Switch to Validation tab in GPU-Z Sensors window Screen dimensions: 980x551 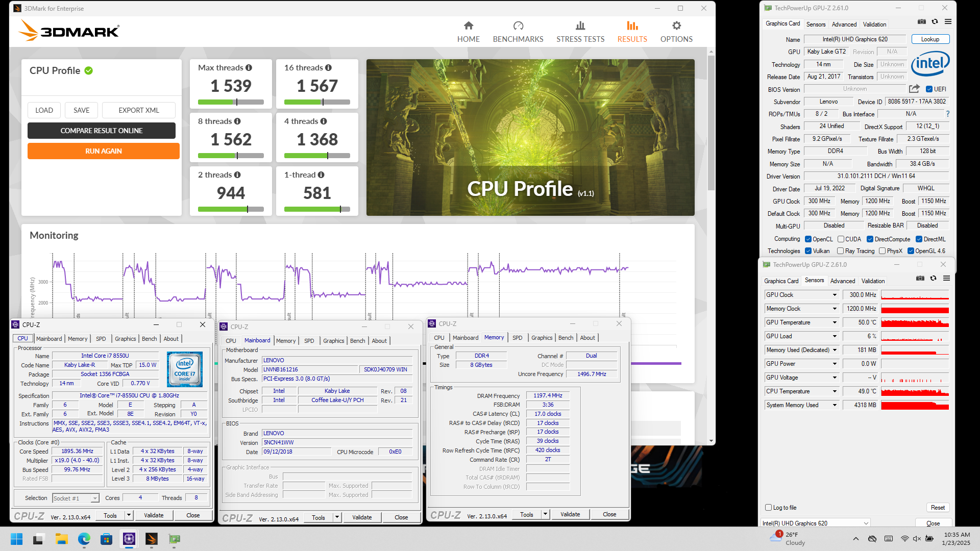(x=873, y=281)
